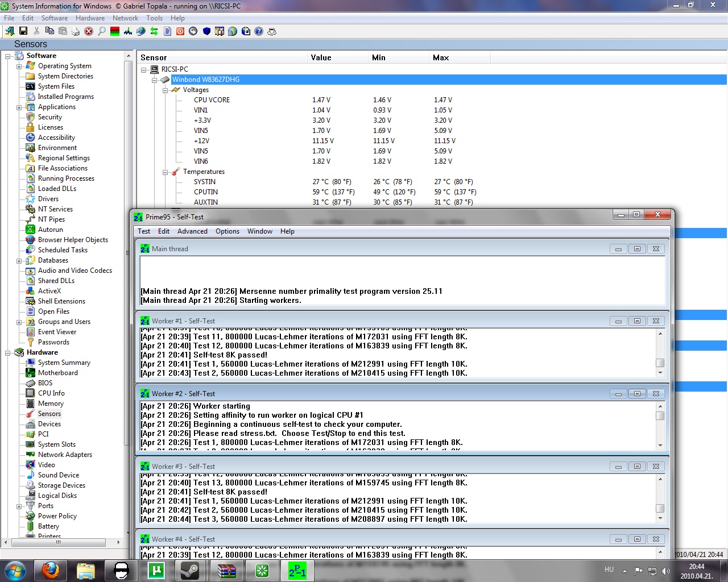This screenshot has height=582, width=728.
Task: Collapse the Temperatures sensor group
Action: (166, 172)
